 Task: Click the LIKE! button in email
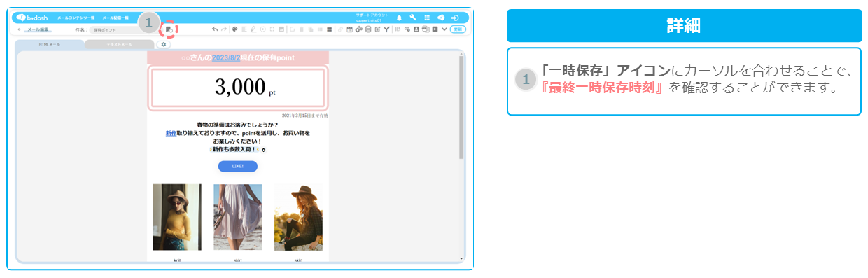[238, 166]
